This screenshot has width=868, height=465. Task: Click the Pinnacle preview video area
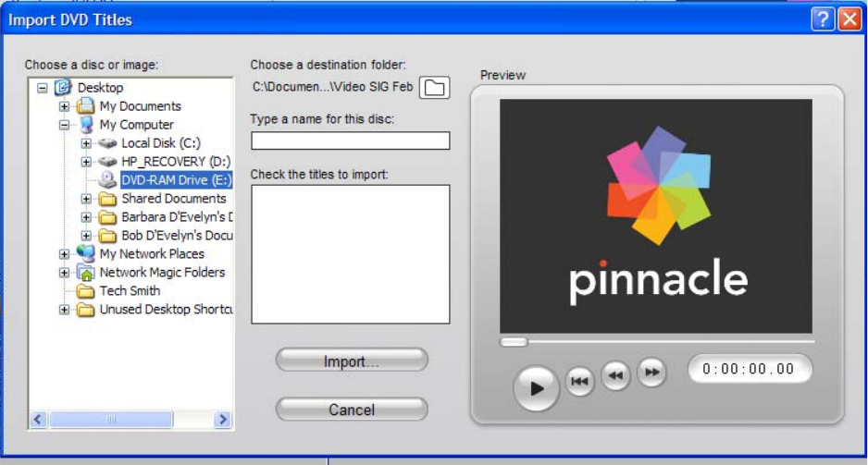point(656,216)
